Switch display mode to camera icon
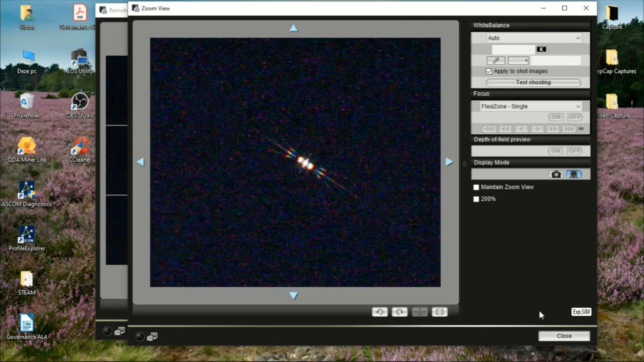The image size is (644, 362). (x=556, y=174)
